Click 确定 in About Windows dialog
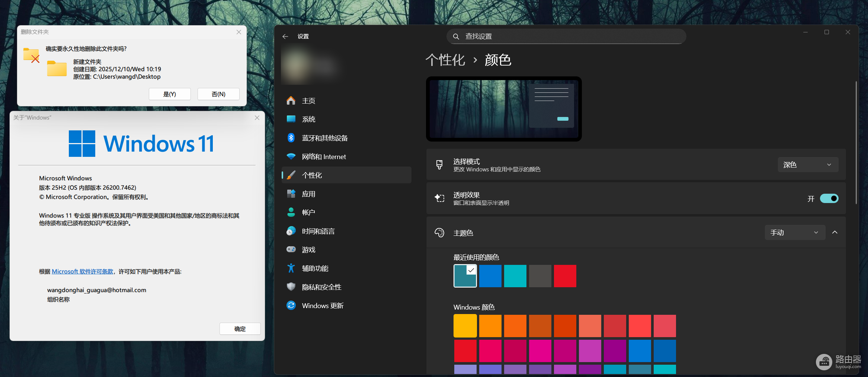 click(x=240, y=329)
